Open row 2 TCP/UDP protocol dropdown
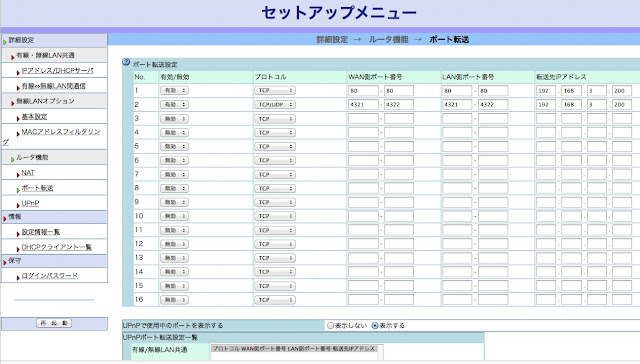The height and width of the screenshot is (364, 640). 275,104
